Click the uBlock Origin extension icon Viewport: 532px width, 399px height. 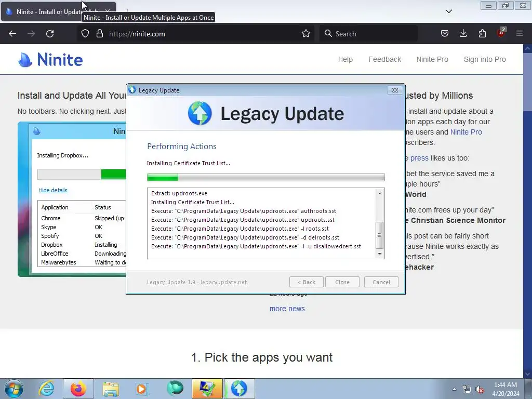(x=501, y=33)
